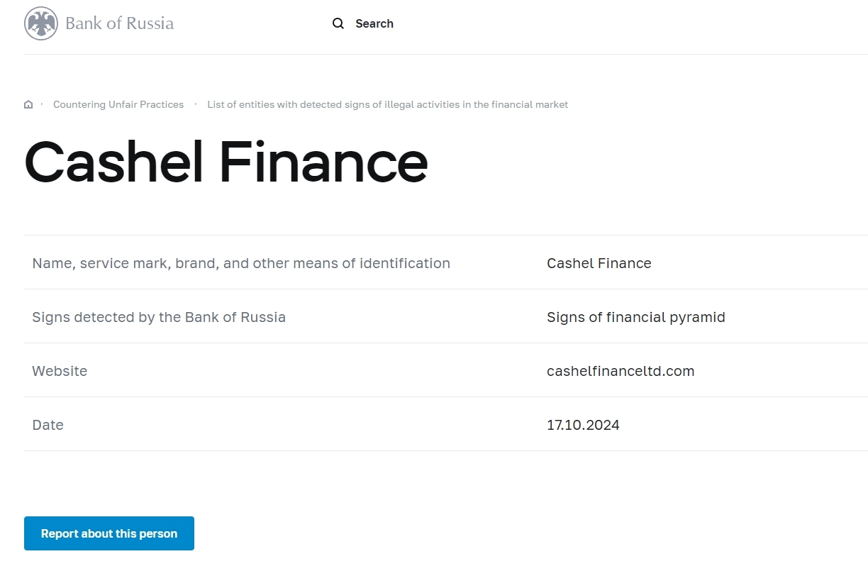Open Countering Unfair Practices breadcrumb
The width and height of the screenshot is (868, 588).
tap(118, 105)
